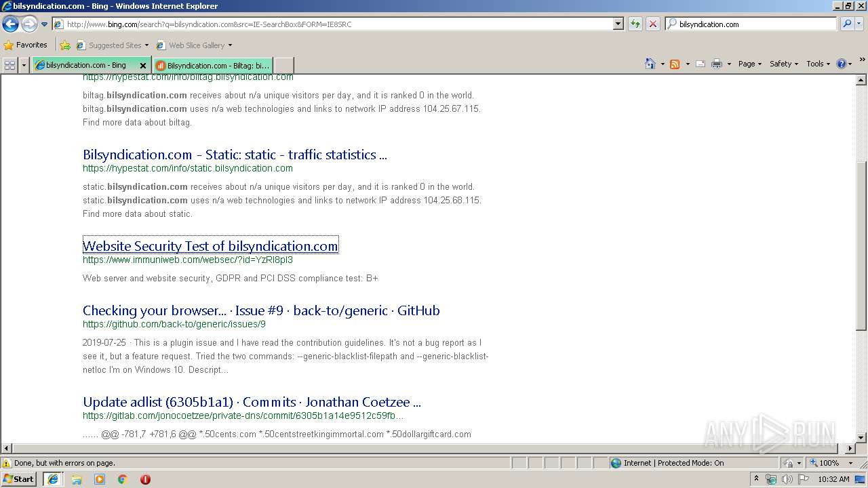Open the zoom level 100% button

[x=825, y=463]
